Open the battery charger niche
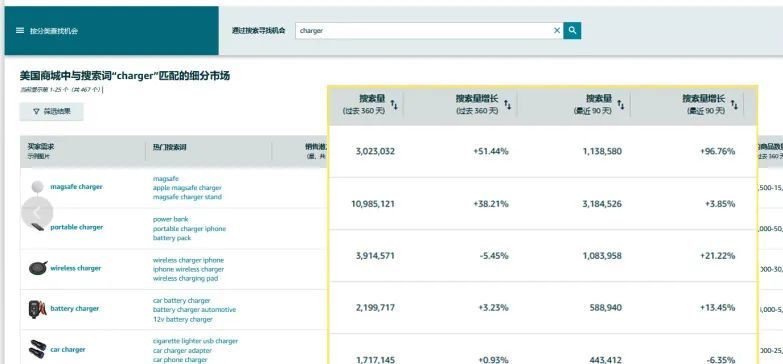This screenshot has width=783, height=364. pos(74,309)
